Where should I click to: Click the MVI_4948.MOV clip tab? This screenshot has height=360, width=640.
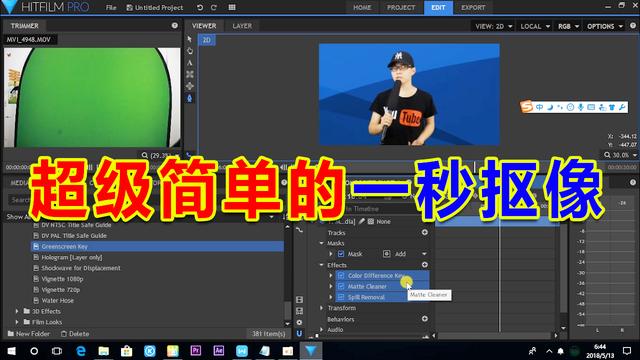coord(29,40)
